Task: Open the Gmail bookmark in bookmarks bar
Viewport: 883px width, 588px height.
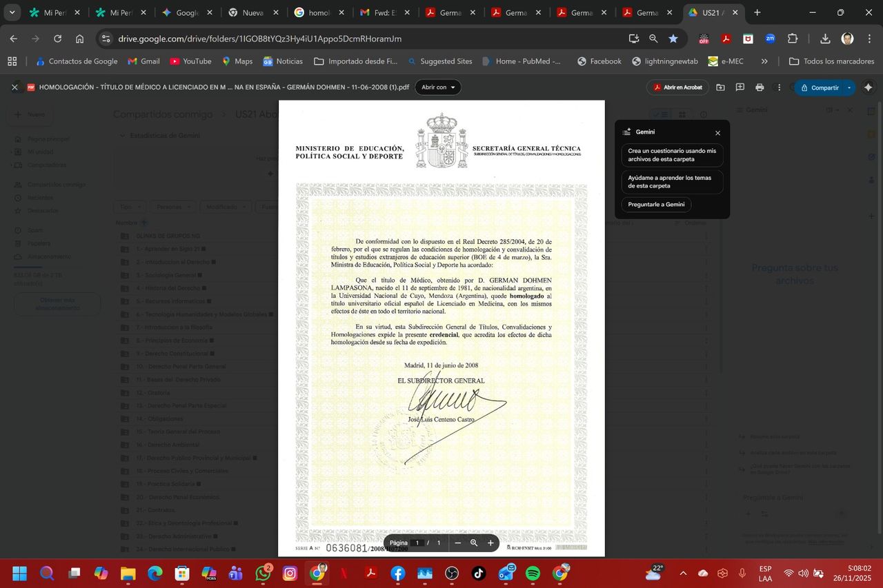Action: (x=143, y=61)
